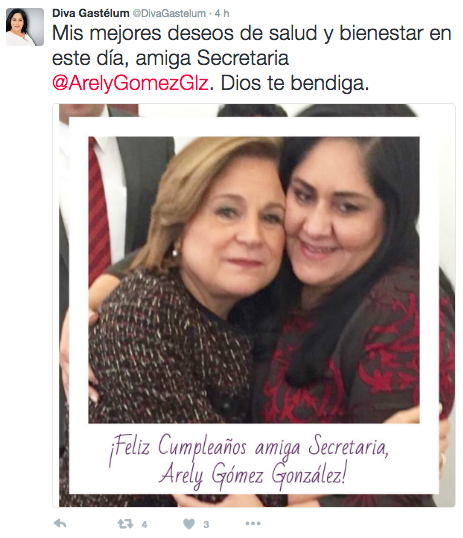463x538 pixels.
Task: Click the '¡Feliz Cumpleaños amiga Secretaria,' caption line
Action: tap(249, 447)
